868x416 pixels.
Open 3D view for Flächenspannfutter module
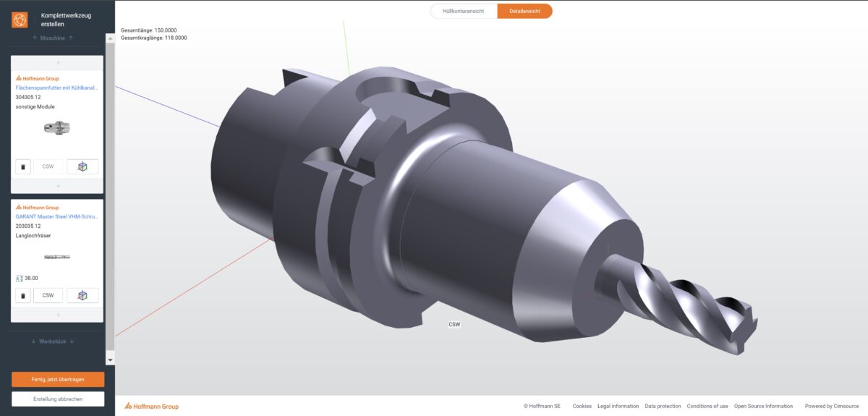click(x=82, y=166)
